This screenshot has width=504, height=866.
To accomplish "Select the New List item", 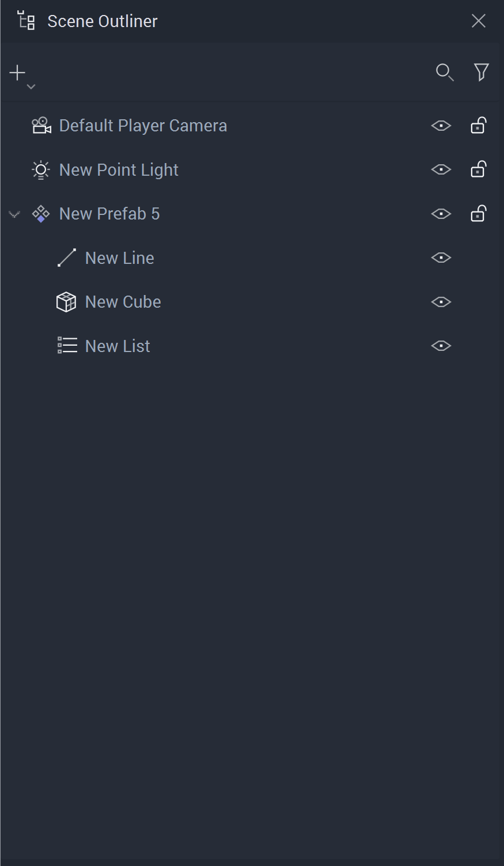I will 118,346.
